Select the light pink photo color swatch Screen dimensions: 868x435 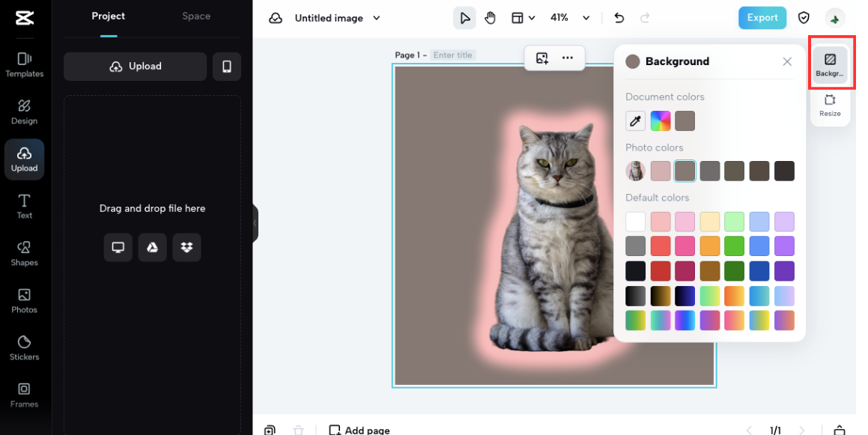[661, 171]
